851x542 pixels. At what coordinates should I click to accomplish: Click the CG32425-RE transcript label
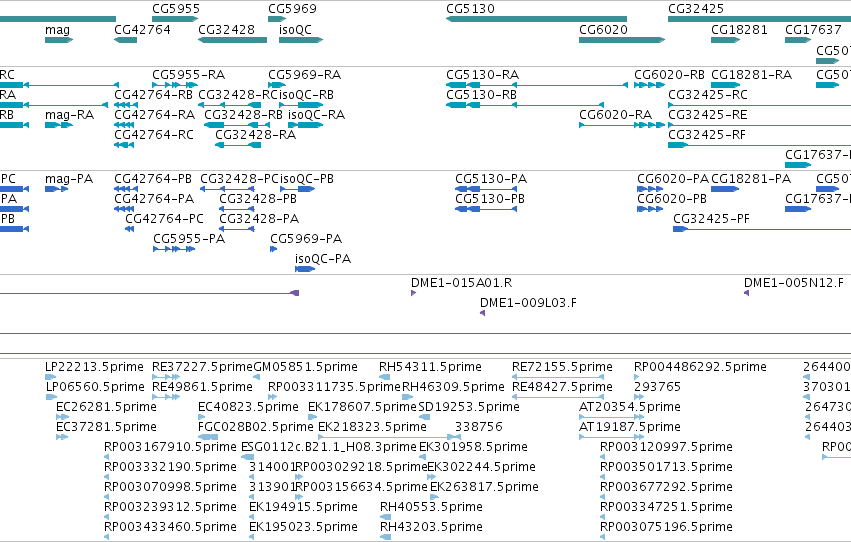[x=708, y=114]
